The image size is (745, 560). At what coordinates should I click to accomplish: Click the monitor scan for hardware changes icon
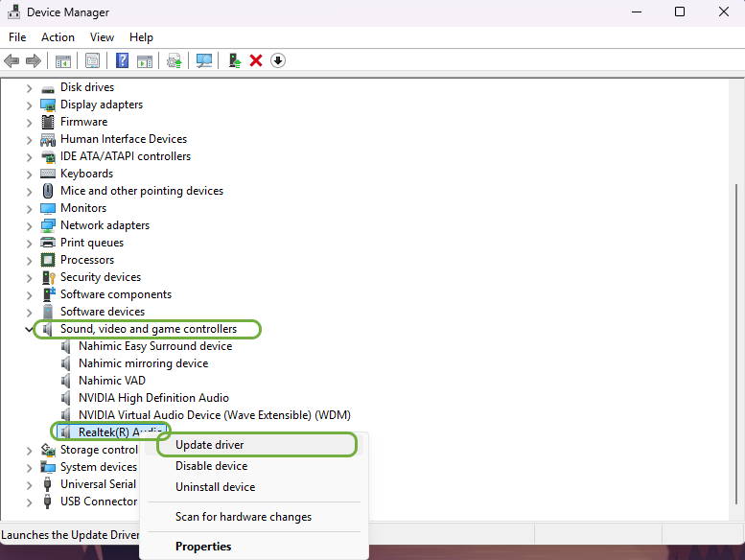pyautogui.click(x=204, y=60)
